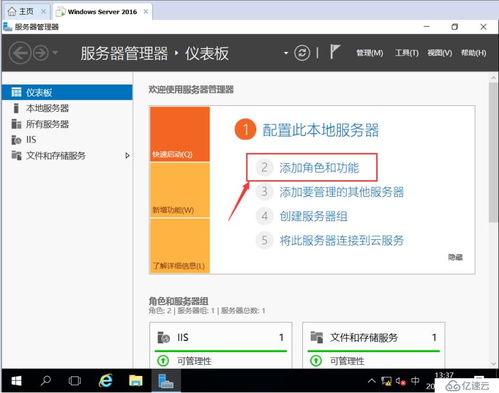The height and width of the screenshot is (393, 499).
Task: Refresh the Server Manager dashboard
Action: 302,53
